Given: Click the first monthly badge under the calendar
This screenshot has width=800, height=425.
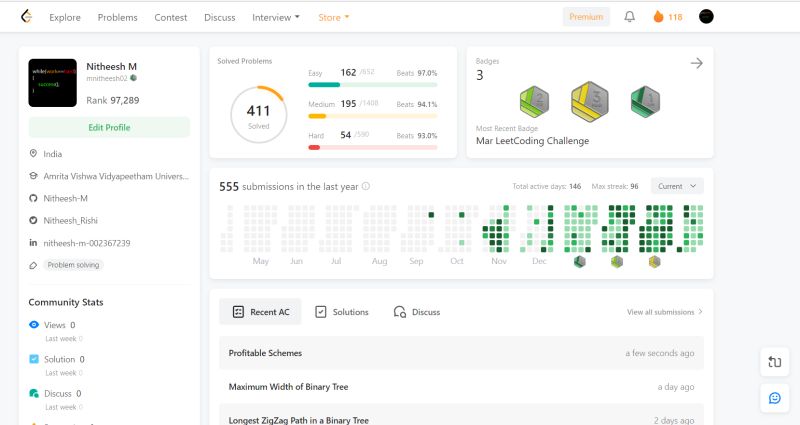Looking at the screenshot, I should [x=580, y=262].
